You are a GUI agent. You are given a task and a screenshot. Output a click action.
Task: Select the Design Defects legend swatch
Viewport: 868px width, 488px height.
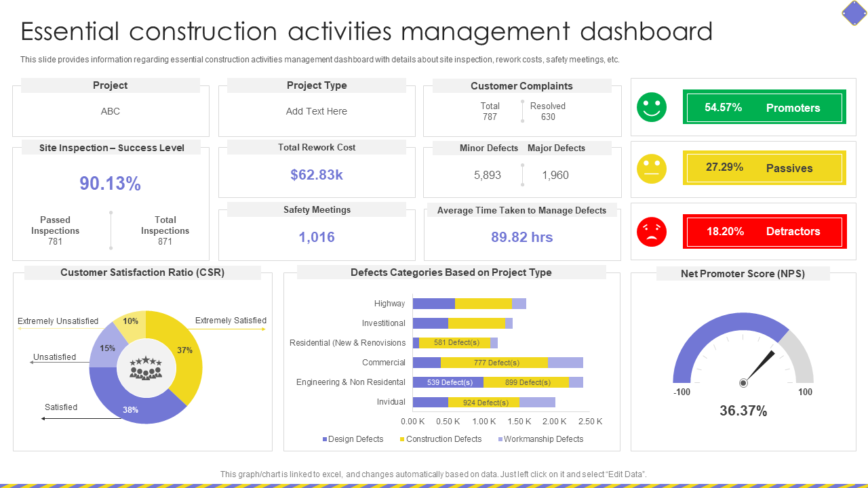point(325,439)
